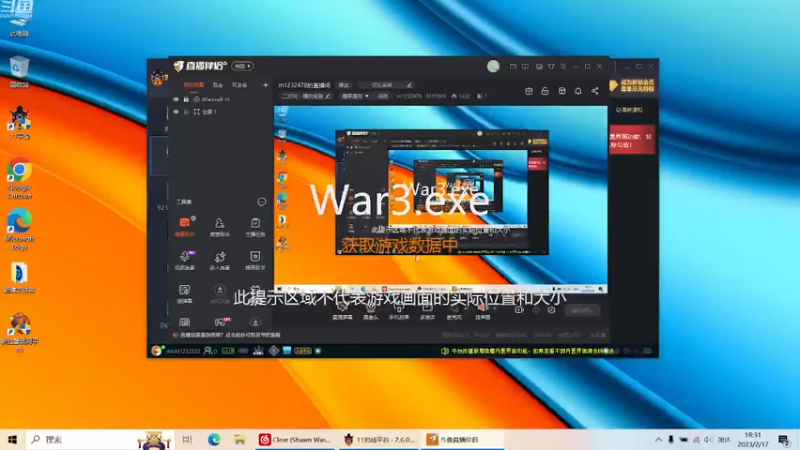
Task: Switch to the NetEase music taskbar app
Action: [x=295, y=439]
